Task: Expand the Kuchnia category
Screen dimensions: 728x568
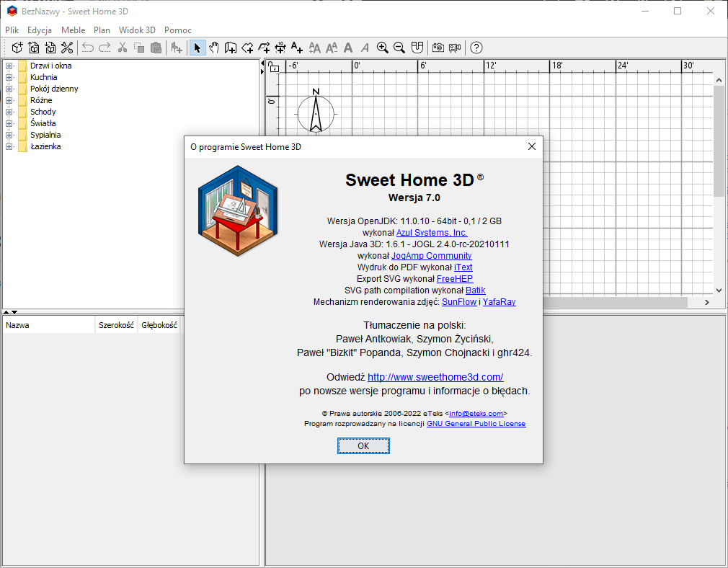Action: tap(9, 77)
